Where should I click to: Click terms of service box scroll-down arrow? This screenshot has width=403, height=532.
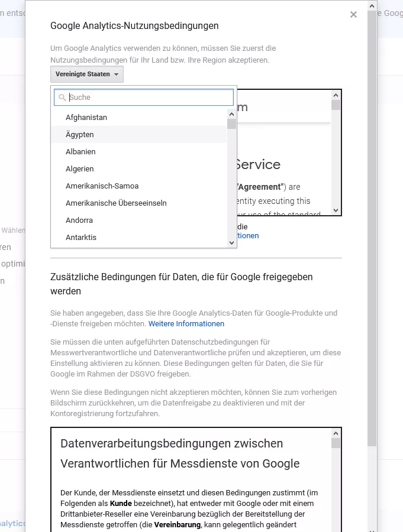[336, 210]
